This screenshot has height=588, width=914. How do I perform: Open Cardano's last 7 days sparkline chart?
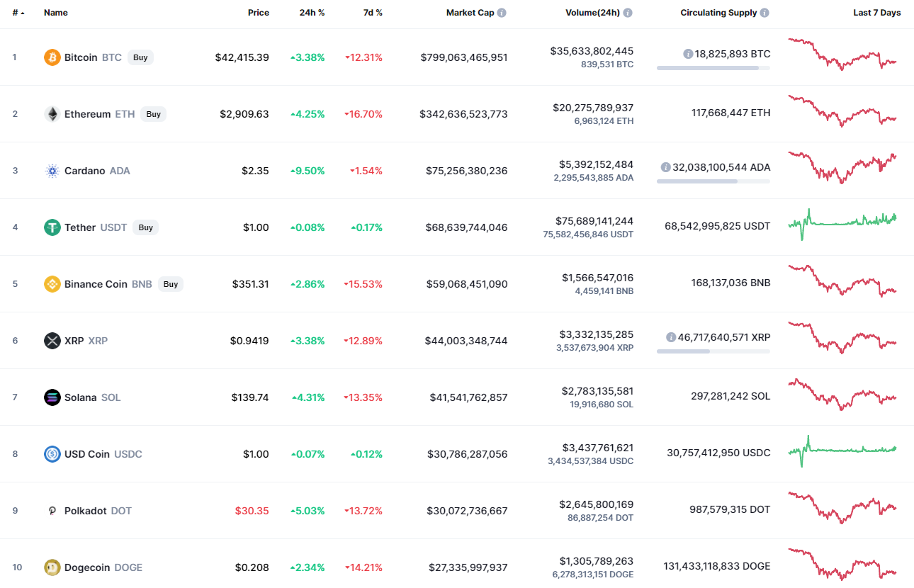pyautogui.click(x=842, y=167)
